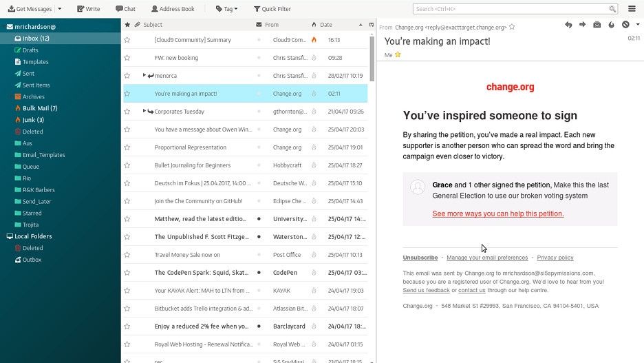The height and width of the screenshot is (363, 644).
Task: Star the Cloud9 Community Summary message
Action: click(x=127, y=40)
